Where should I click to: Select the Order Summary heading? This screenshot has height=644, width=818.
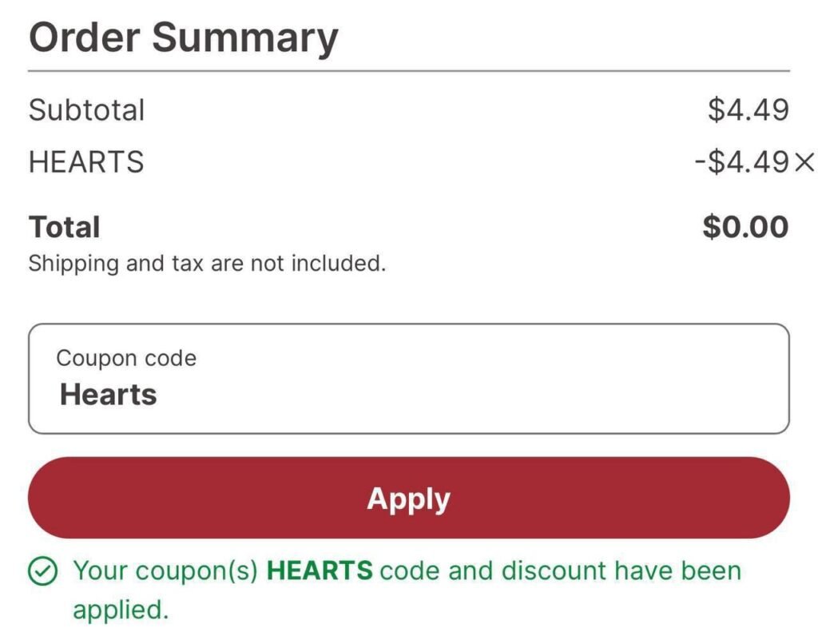184,38
